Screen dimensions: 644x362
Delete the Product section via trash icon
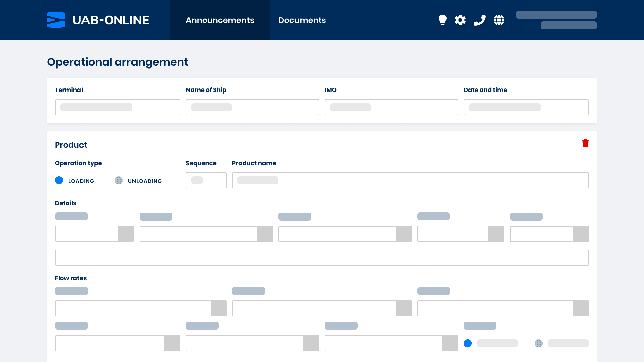[586, 143]
